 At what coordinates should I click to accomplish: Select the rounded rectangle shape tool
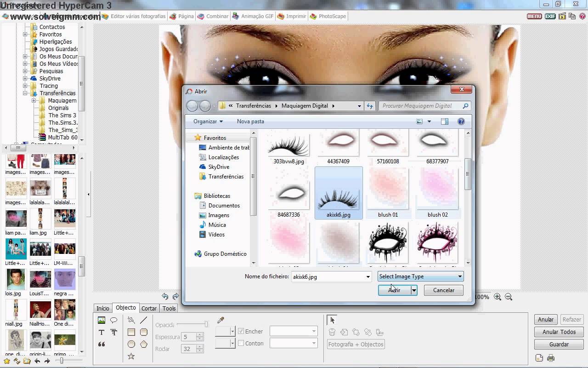point(144,332)
